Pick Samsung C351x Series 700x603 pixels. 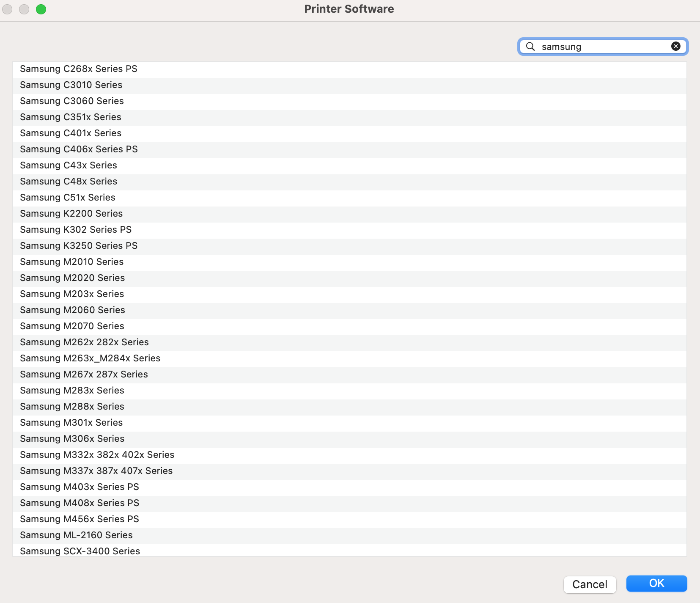click(x=350, y=117)
